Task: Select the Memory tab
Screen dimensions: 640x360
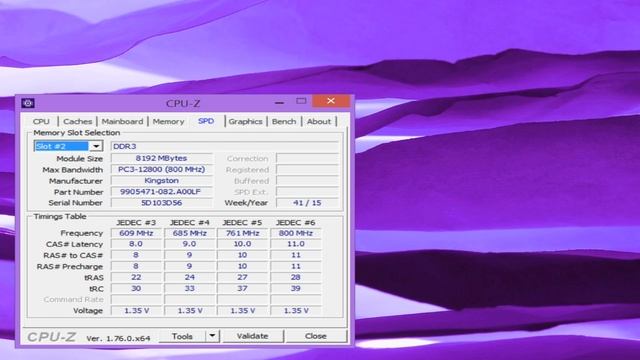Action: (x=168, y=121)
